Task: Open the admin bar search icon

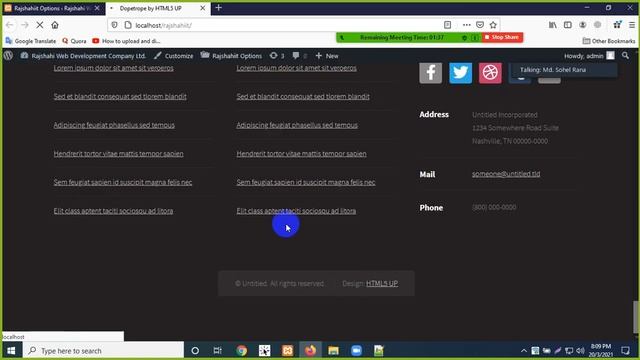Action: coord(625,56)
